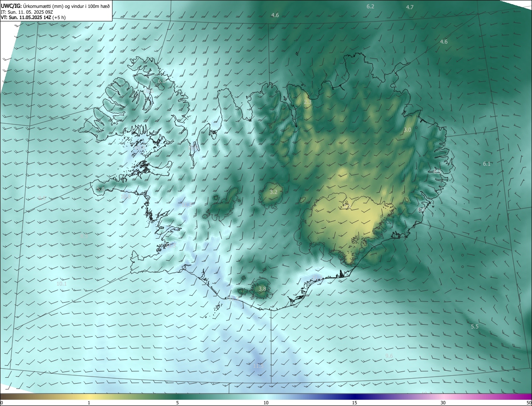The width and height of the screenshot is (532, 406).
Task: Pick the dark navy color above the 15 tick
Action: click(355, 396)
